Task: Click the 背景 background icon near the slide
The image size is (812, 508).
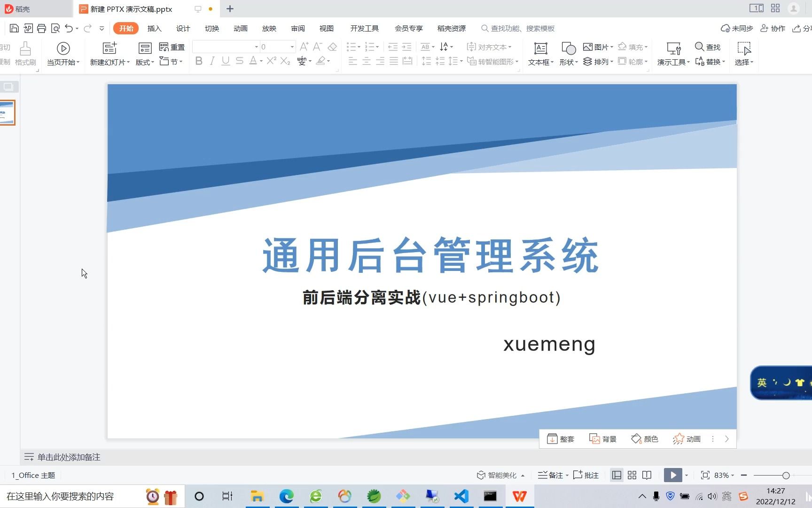Action: click(603, 438)
